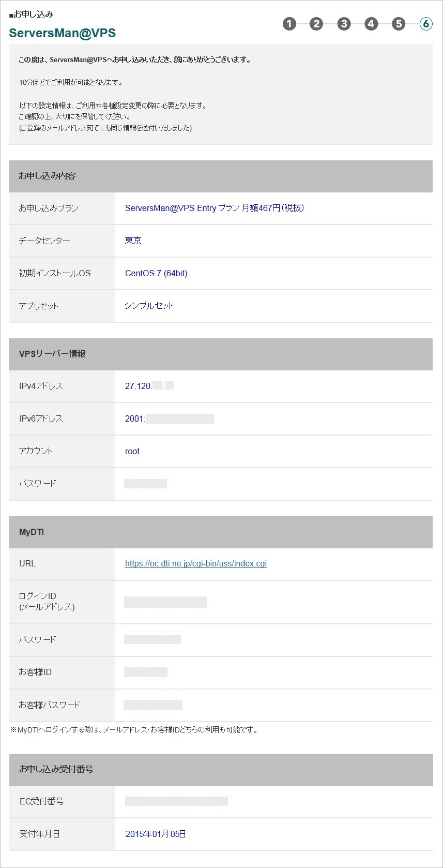This screenshot has height=868, width=443.
Task: Click the masked EC受付番号 value
Action: click(x=176, y=801)
